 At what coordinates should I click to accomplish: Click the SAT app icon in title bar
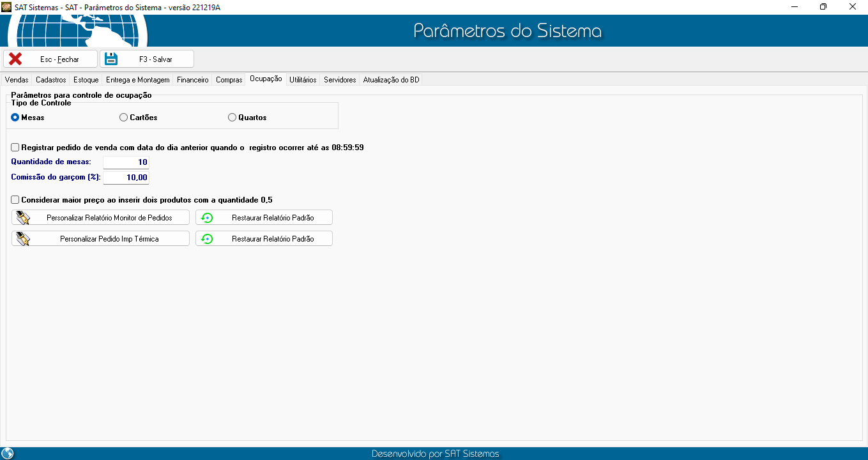tap(7, 6)
